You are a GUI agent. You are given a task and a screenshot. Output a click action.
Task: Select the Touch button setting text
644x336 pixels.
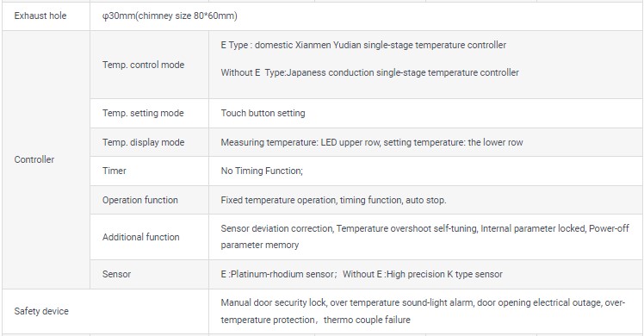[x=263, y=114]
